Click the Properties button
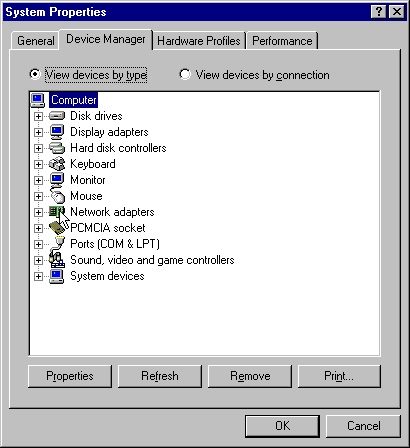This screenshot has height=448, width=410. 70,376
